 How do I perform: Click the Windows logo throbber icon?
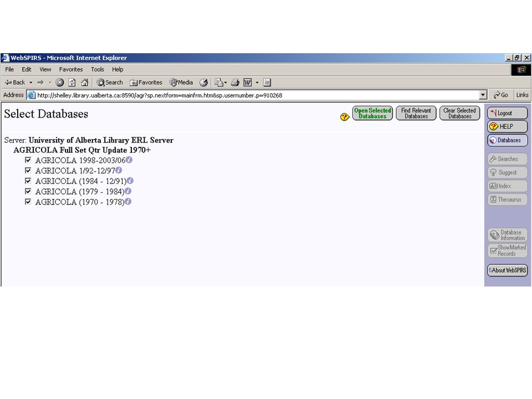(521, 70)
